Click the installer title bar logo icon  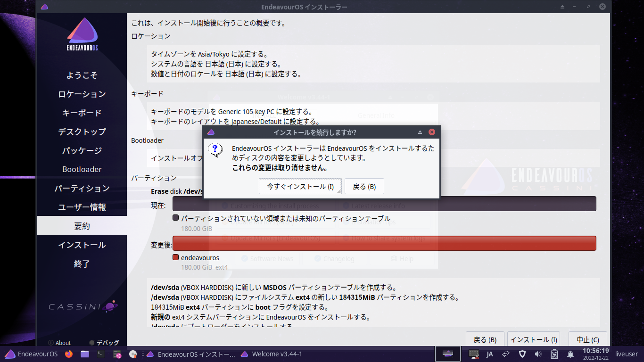click(x=44, y=7)
